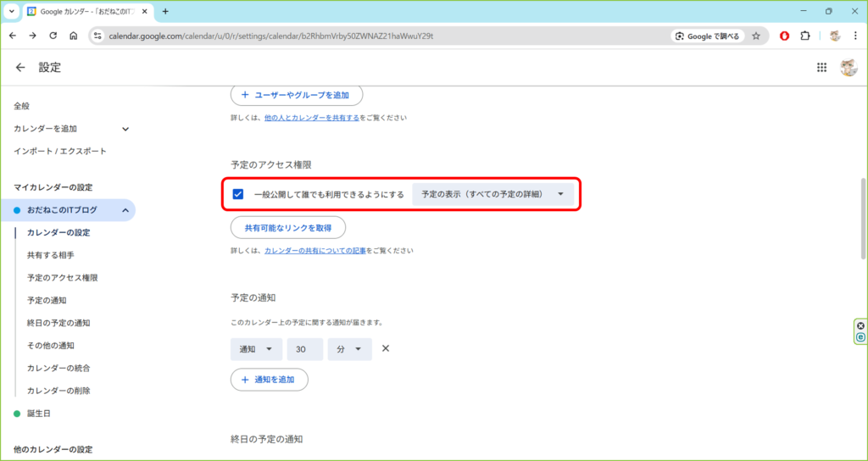Image resolution: width=868 pixels, height=461 pixels.
Task: Open the 分 time unit dropdown
Action: (349, 349)
